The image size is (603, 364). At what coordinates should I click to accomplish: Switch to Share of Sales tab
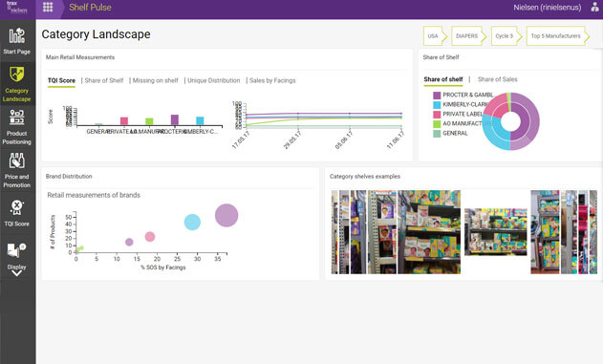click(x=497, y=79)
